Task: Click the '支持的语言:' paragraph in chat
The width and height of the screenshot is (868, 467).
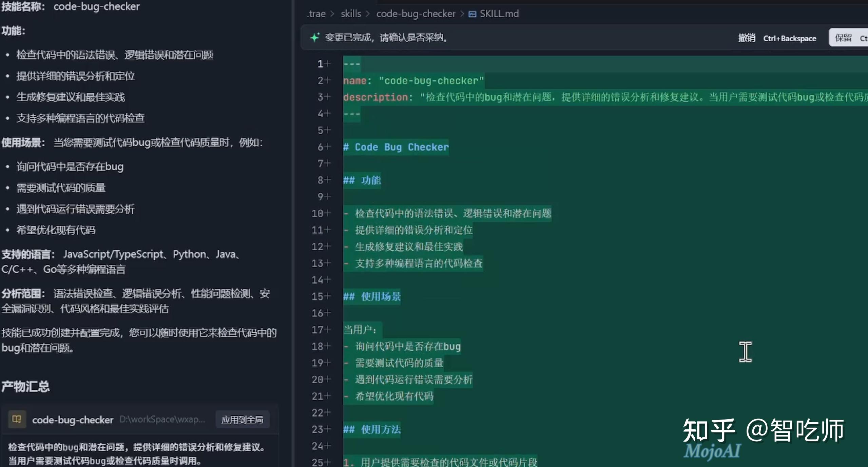Action: click(x=121, y=261)
